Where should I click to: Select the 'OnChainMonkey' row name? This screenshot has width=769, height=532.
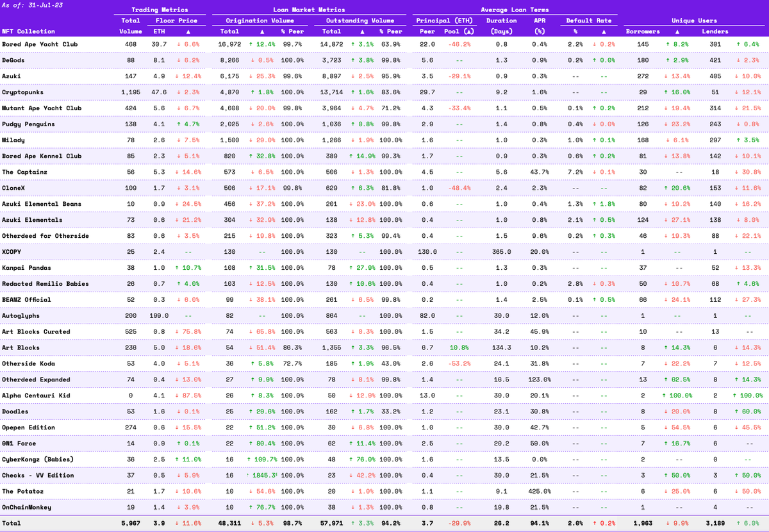tap(26, 507)
